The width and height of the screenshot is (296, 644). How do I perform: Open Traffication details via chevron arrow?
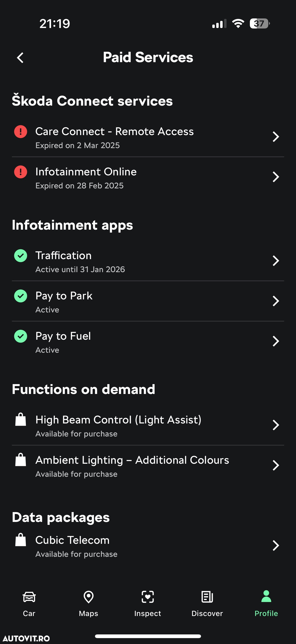[276, 261]
